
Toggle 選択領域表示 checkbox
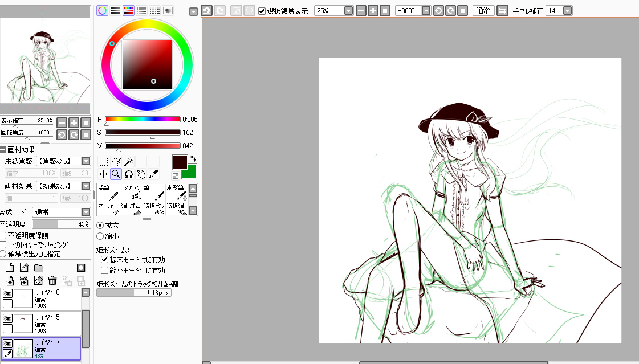coord(262,11)
